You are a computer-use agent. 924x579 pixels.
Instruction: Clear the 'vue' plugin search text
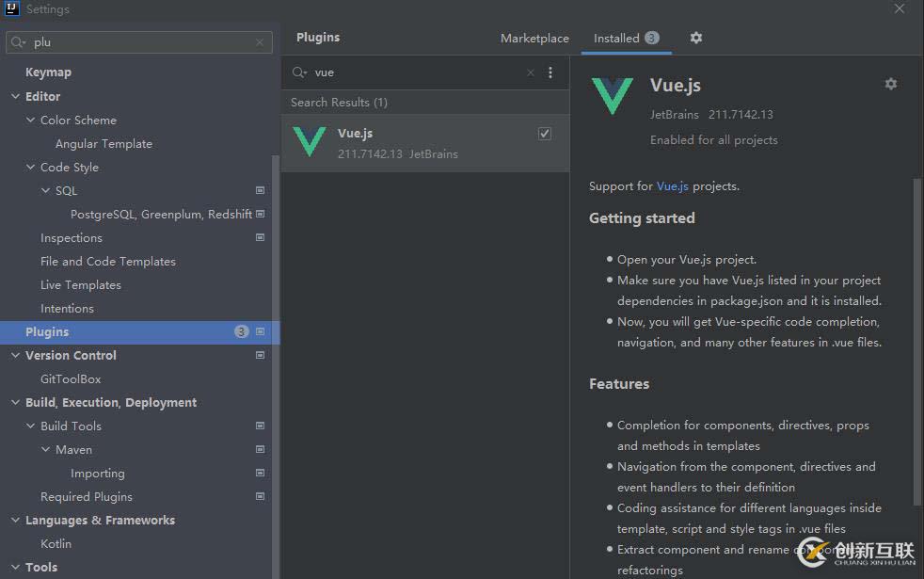click(531, 72)
